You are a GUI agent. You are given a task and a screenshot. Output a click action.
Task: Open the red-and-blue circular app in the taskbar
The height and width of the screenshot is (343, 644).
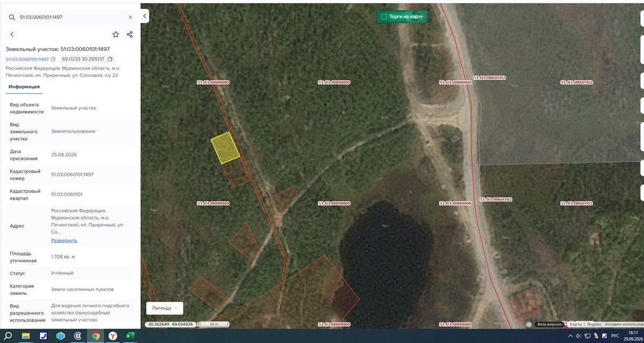point(78,336)
